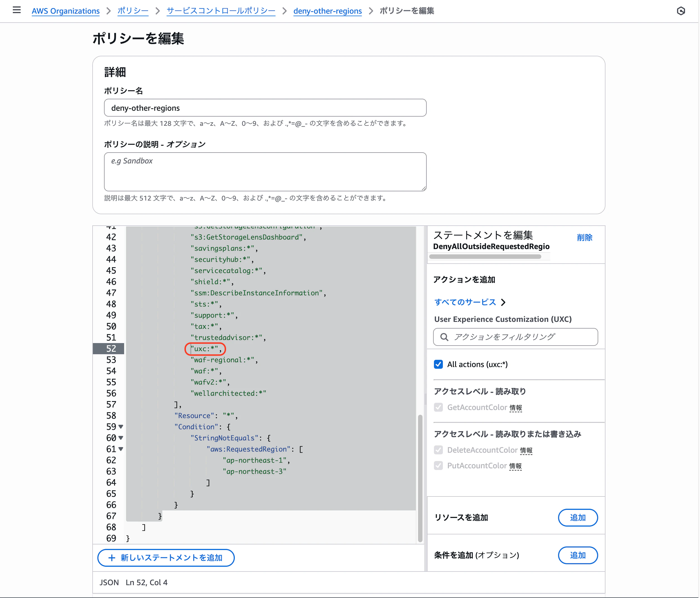Screen dimensions: 700x598
Task: Click "s3:GetStorageLensDashboard" on line 42
Action: (246, 237)
